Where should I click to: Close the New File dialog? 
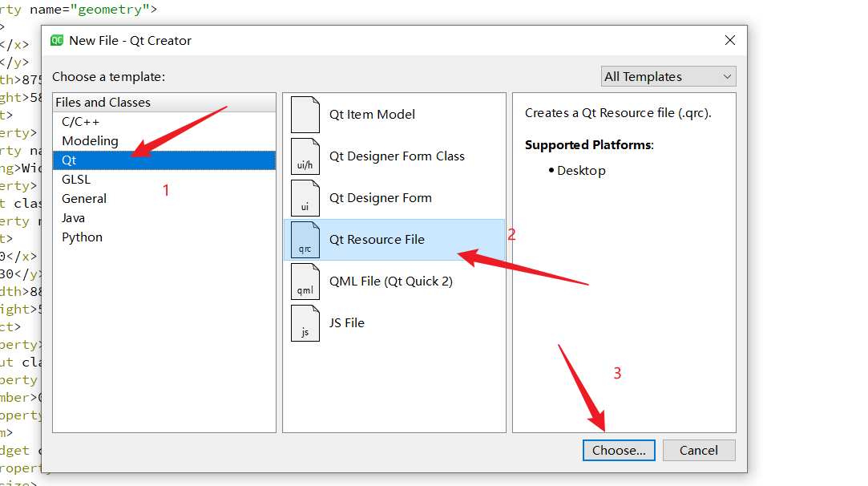pyautogui.click(x=730, y=40)
